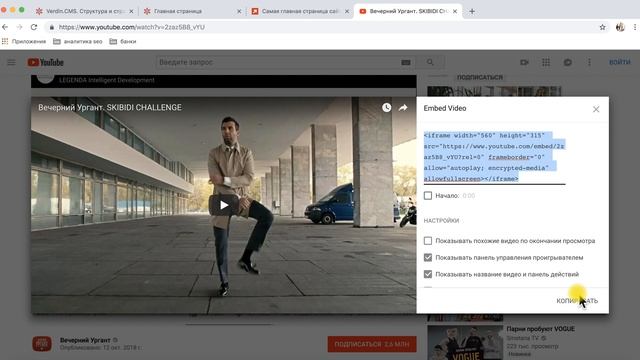Open the YouTube hamburger guide menu

point(11,62)
